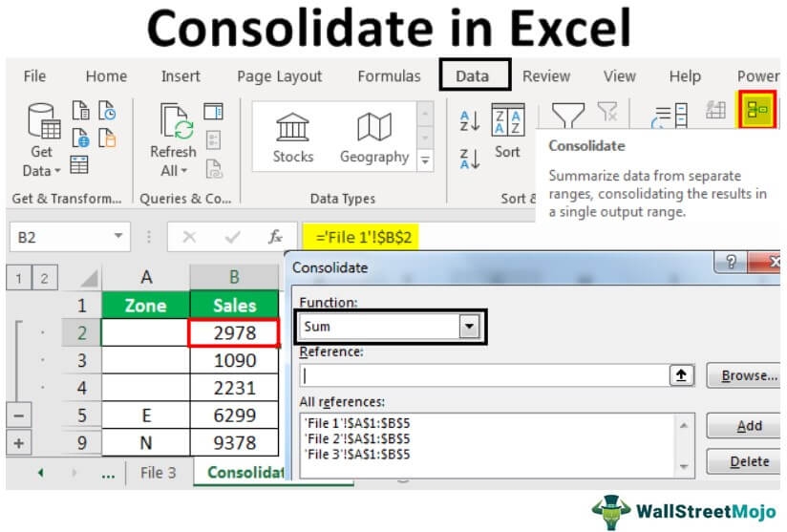The image size is (787, 532).
Task: Expand the Data Types gallery
Action: [x=425, y=160]
